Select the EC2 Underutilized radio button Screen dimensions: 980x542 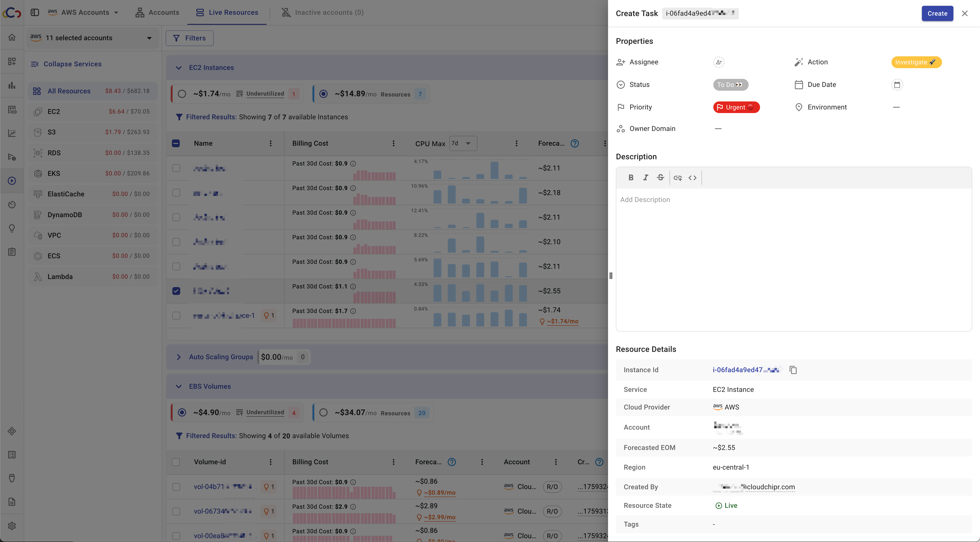tap(182, 94)
